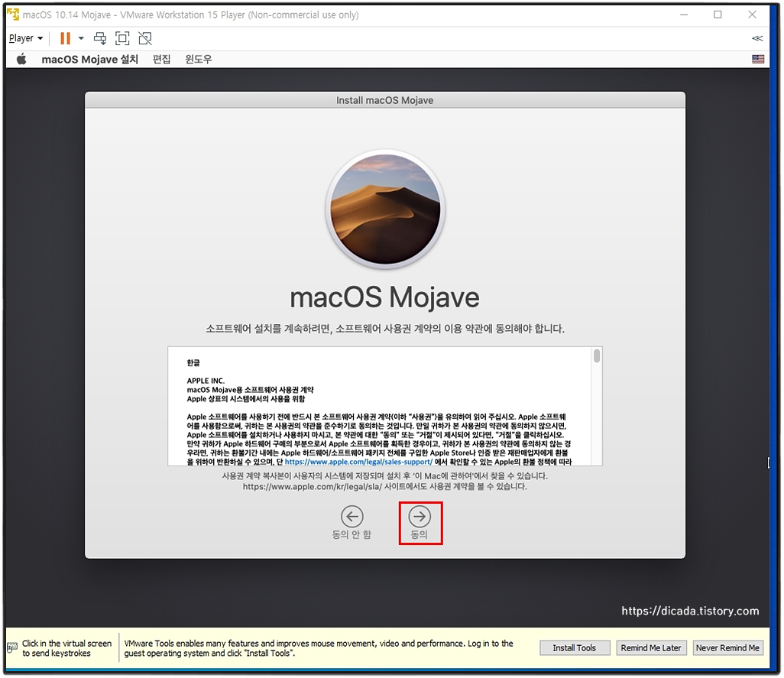784x678 pixels.
Task: Click the Install macOS Mojave window title
Action: point(384,100)
